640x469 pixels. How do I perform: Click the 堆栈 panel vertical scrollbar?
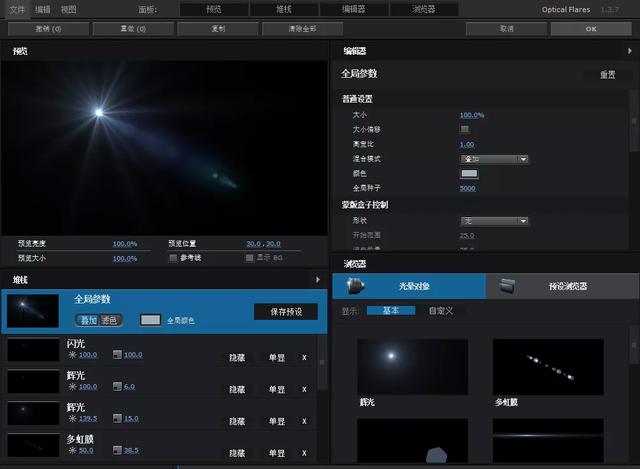(x=322, y=362)
